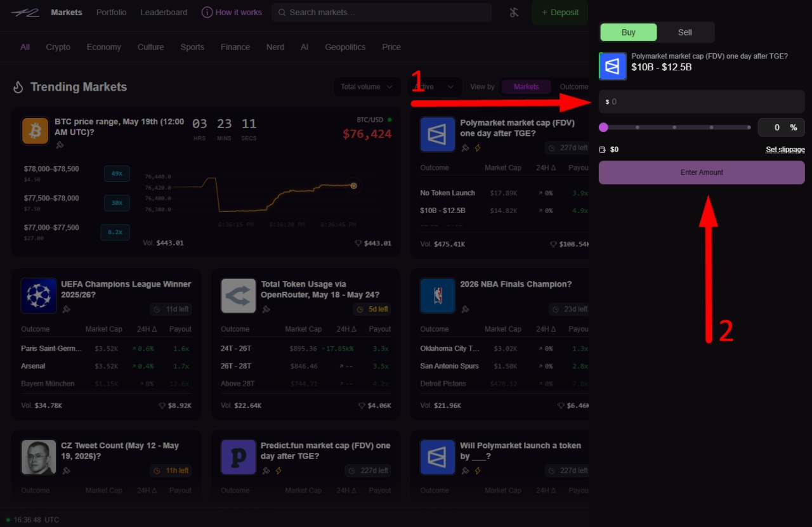Select the AI category filter
The width and height of the screenshot is (812, 527).
[304, 47]
